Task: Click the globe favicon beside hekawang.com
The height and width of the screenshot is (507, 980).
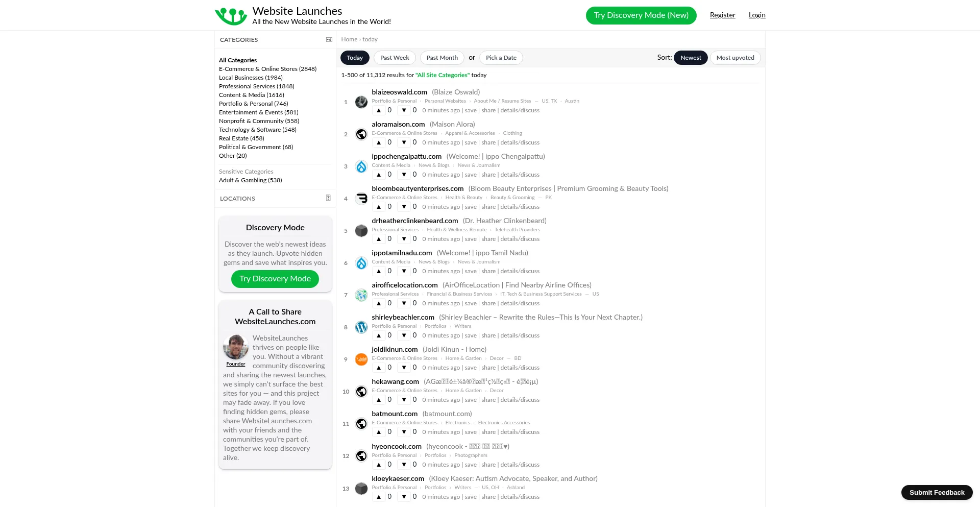Action: (361, 392)
